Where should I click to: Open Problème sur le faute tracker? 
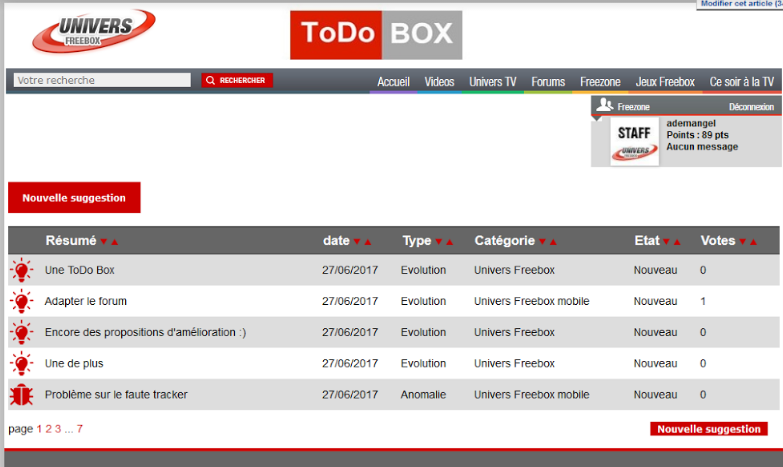pos(116,395)
